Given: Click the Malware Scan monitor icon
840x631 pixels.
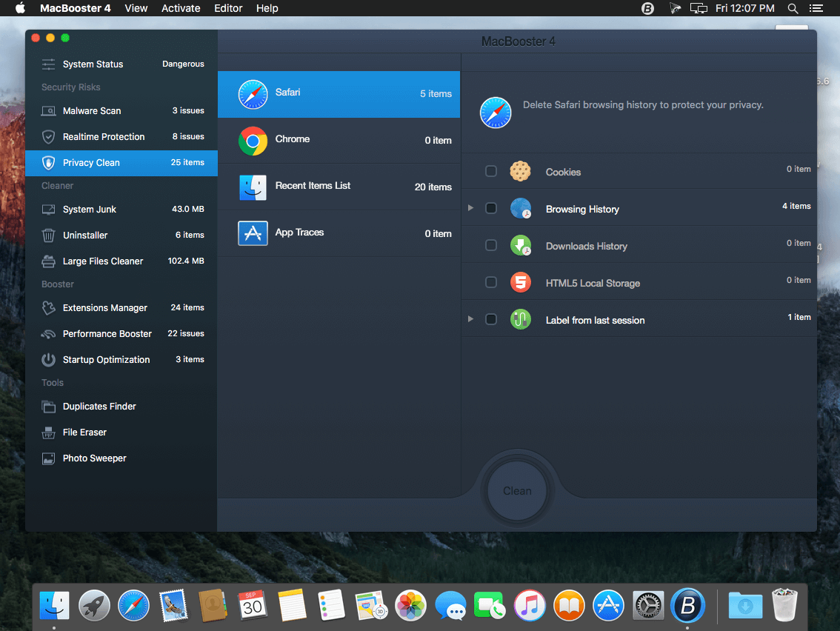Looking at the screenshot, I should pyautogui.click(x=48, y=111).
